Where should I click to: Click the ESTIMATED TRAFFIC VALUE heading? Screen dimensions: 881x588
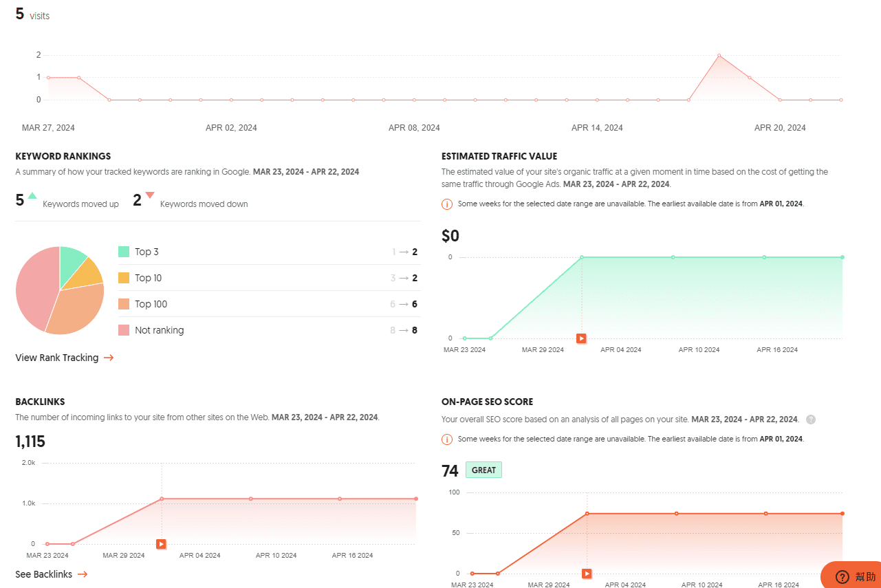pyautogui.click(x=499, y=156)
